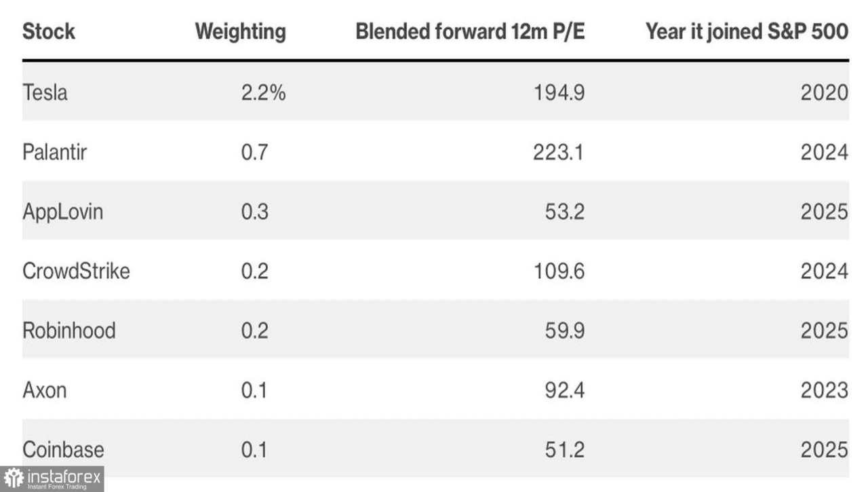868x492 pixels.
Task: Select the Coinbase stock name
Action: click(x=63, y=449)
